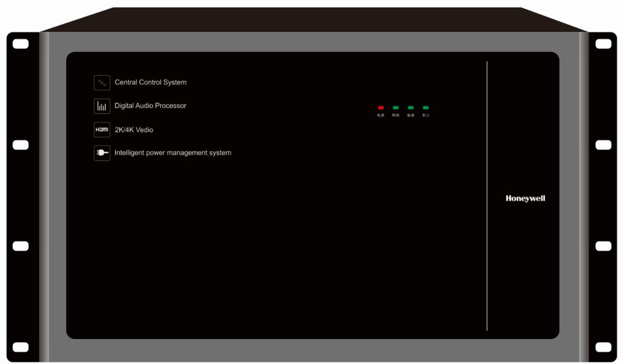Click the green data (数据) indicator light
Viewport: 623px width, 364px height.
pyautogui.click(x=411, y=108)
